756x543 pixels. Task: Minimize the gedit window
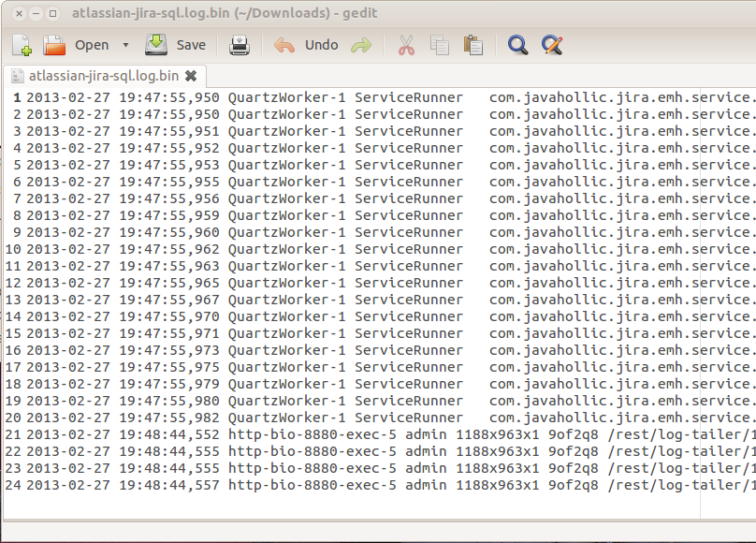(x=36, y=13)
